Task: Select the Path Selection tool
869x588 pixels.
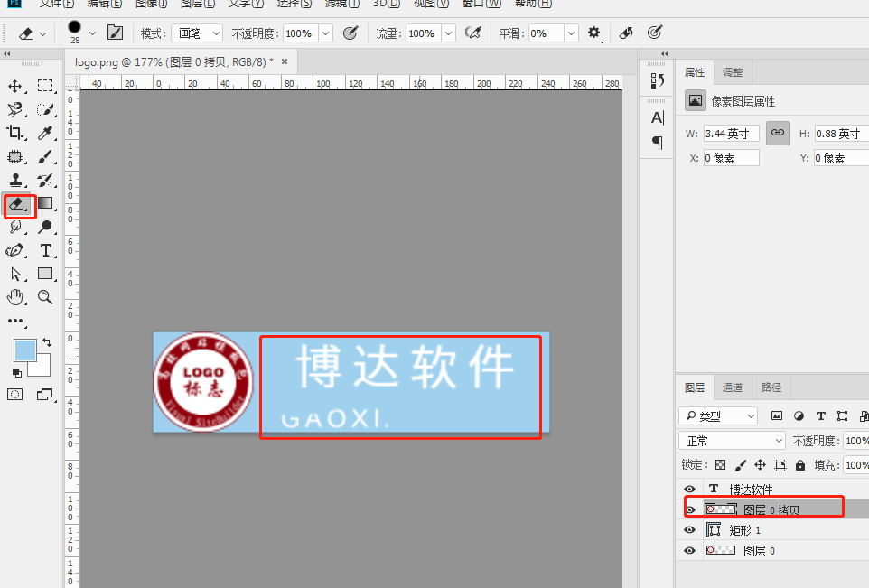Action: coord(15,274)
